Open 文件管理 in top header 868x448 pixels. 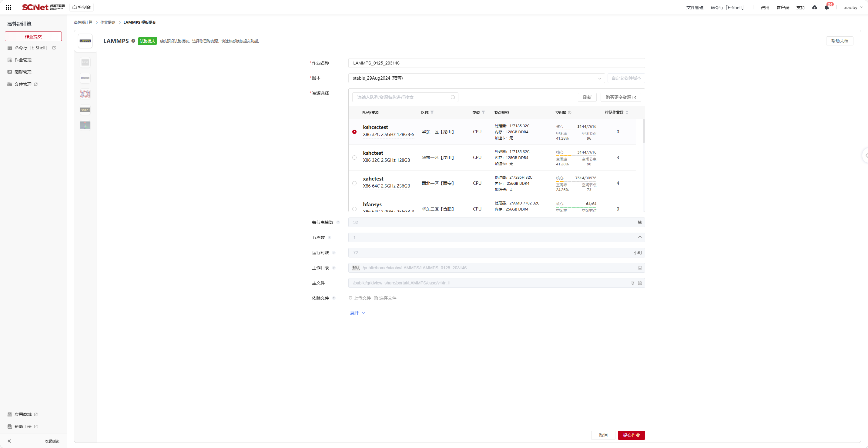pos(695,7)
